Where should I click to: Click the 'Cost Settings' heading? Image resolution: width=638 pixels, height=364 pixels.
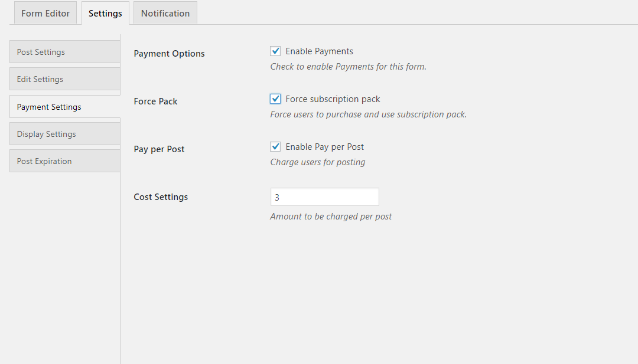click(x=161, y=197)
